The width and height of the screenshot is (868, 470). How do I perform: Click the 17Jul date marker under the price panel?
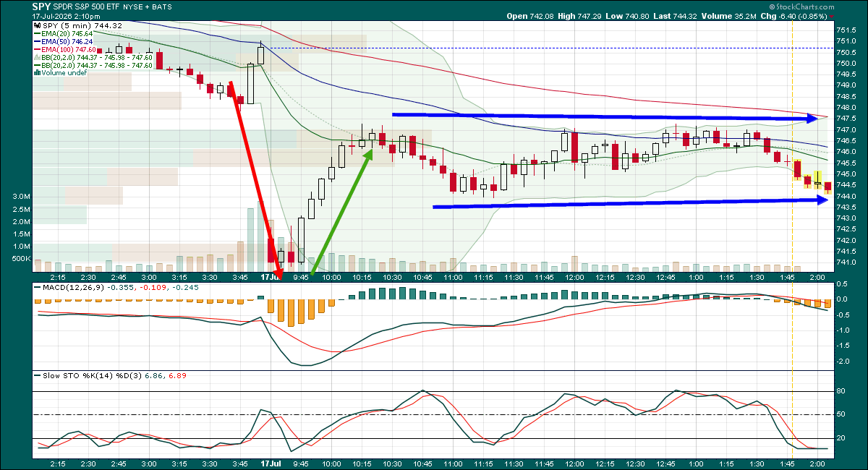271,277
